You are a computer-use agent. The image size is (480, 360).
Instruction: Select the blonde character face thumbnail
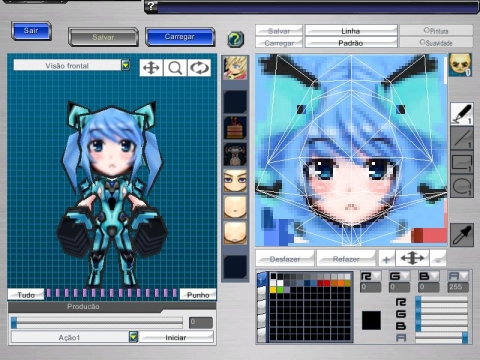235,68
